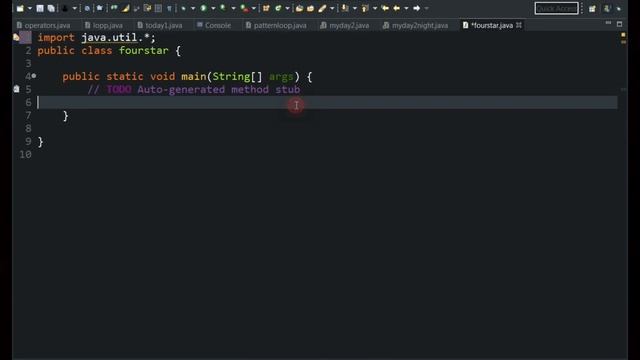Click the New Java Package icon

266,8
